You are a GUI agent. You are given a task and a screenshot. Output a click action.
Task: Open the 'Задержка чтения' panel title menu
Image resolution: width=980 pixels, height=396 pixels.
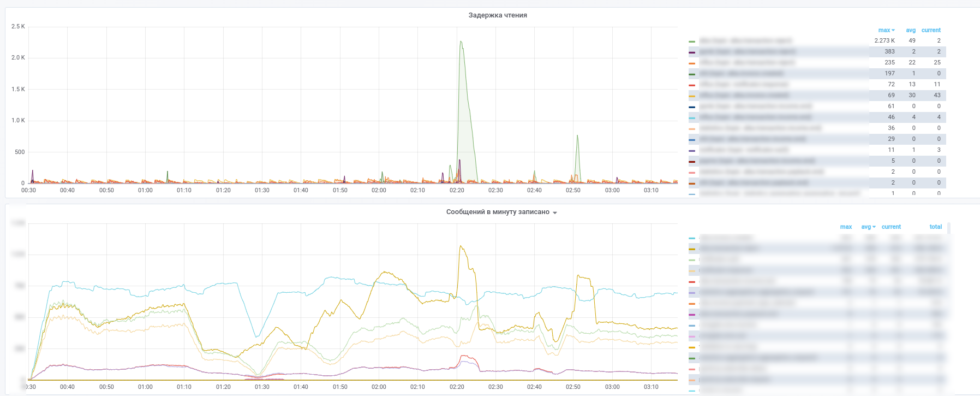pyautogui.click(x=498, y=15)
